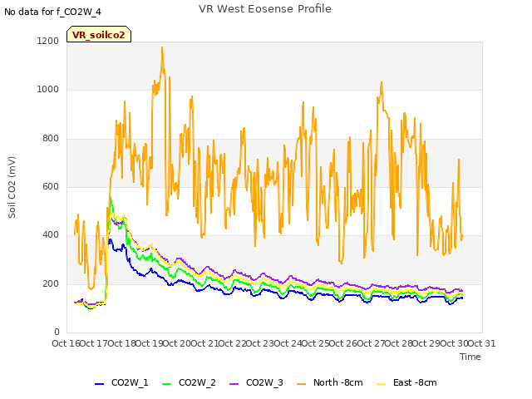Click the Time axis label
532x399 pixels.
pyautogui.click(x=470, y=357)
